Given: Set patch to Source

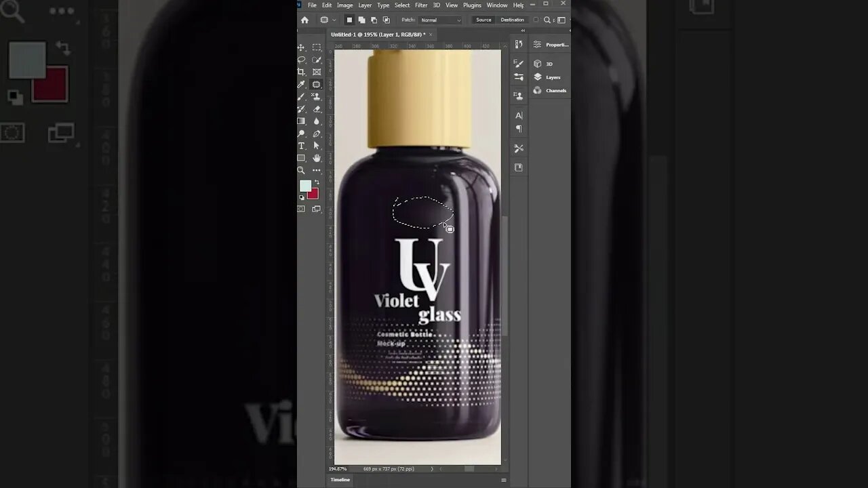Looking at the screenshot, I should [484, 20].
